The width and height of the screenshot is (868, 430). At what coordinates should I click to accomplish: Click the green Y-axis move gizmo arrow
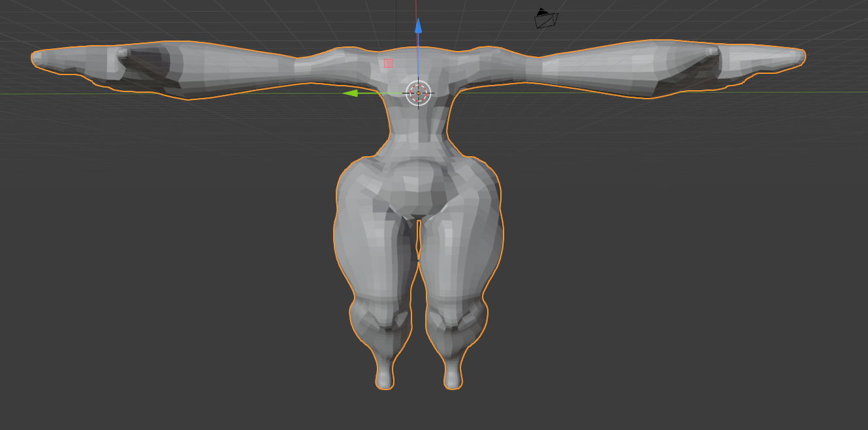(351, 93)
